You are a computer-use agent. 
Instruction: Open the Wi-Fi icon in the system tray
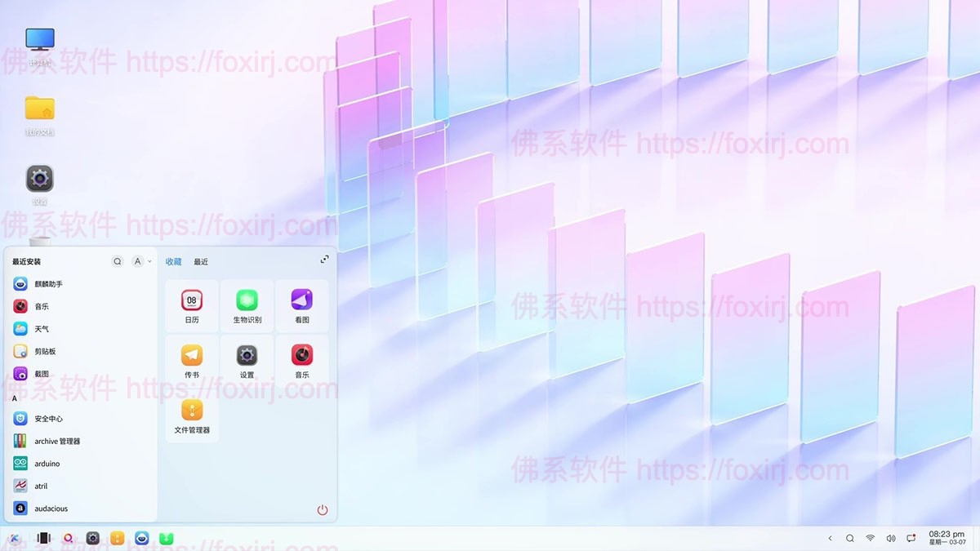pos(870,538)
